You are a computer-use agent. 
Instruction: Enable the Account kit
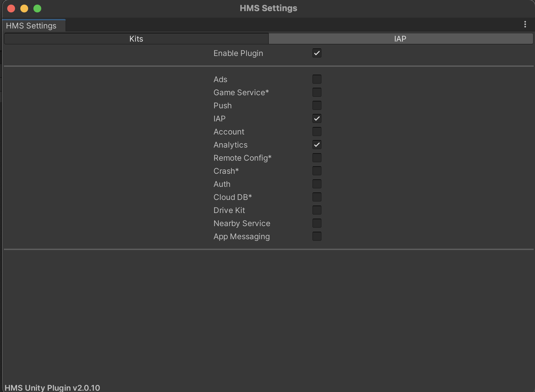point(317,132)
